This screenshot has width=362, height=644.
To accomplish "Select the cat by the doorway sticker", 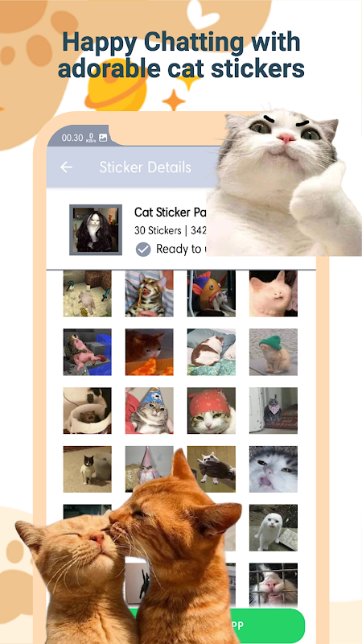I will [x=274, y=411].
